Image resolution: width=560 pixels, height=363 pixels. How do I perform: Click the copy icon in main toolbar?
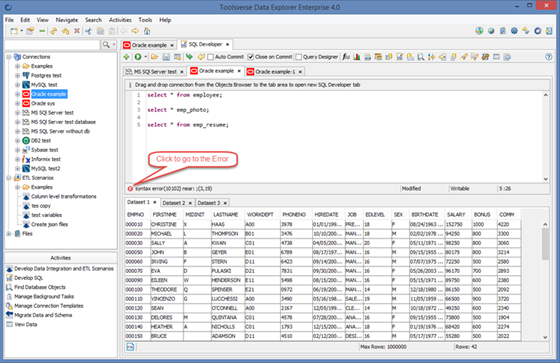100,31
